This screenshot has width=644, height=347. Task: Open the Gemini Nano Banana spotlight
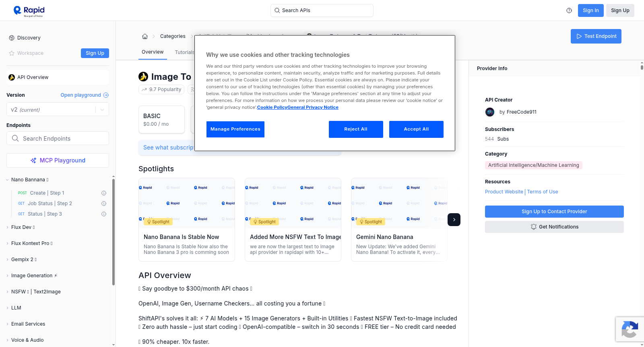399,220
